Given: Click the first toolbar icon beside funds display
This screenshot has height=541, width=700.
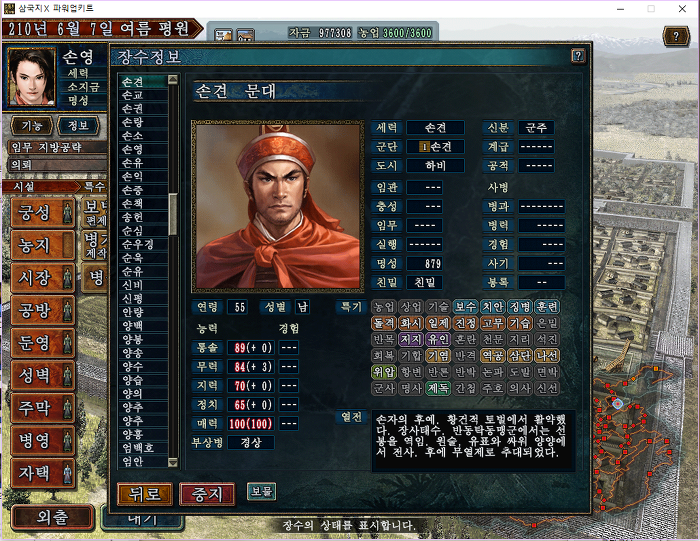Looking at the screenshot, I should (223, 35).
